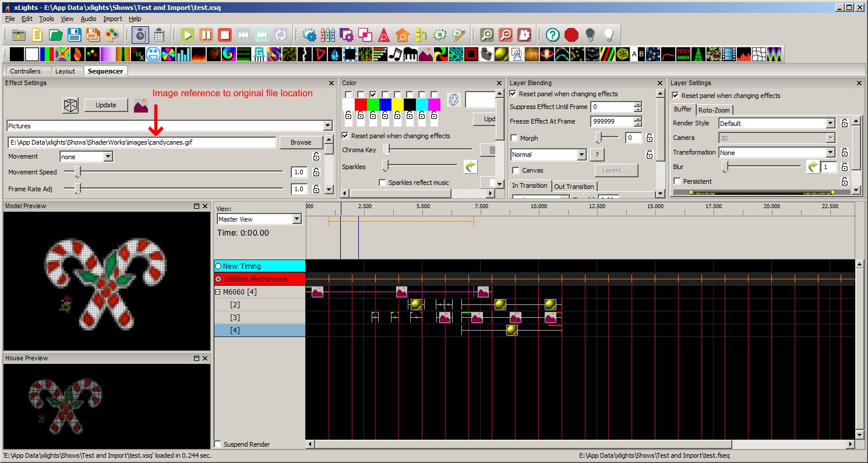This screenshot has width=868, height=463.
Task: Click the red stop-sign icon
Action: pyautogui.click(x=571, y=34)
